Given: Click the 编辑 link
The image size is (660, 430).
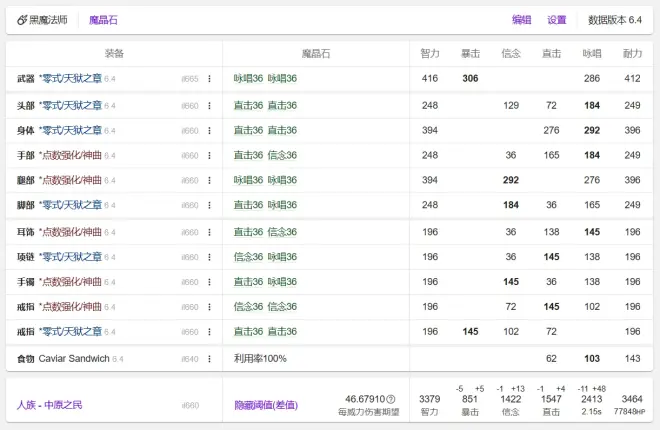Looking at the screenshot, I should (x=521, y=20).
